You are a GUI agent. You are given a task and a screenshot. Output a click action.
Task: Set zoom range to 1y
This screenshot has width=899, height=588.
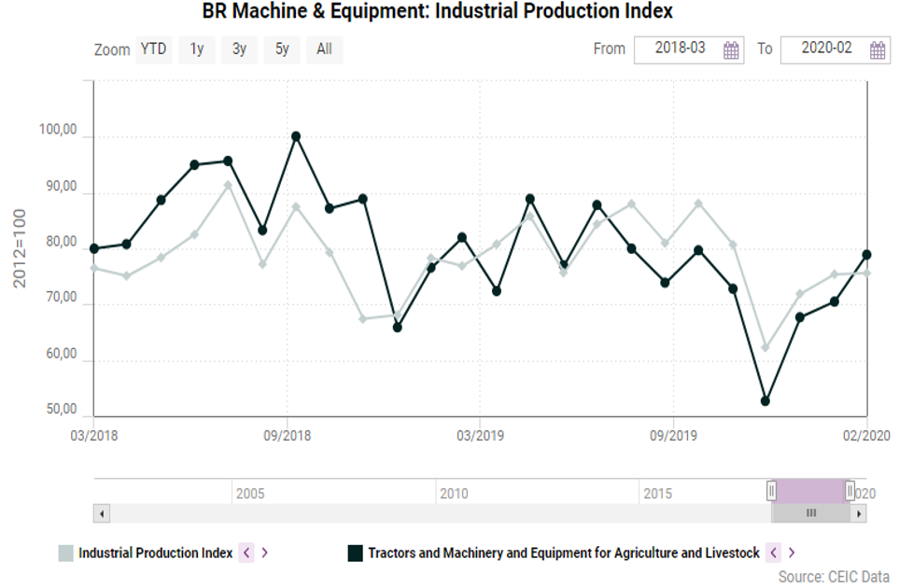coord(197,49)
